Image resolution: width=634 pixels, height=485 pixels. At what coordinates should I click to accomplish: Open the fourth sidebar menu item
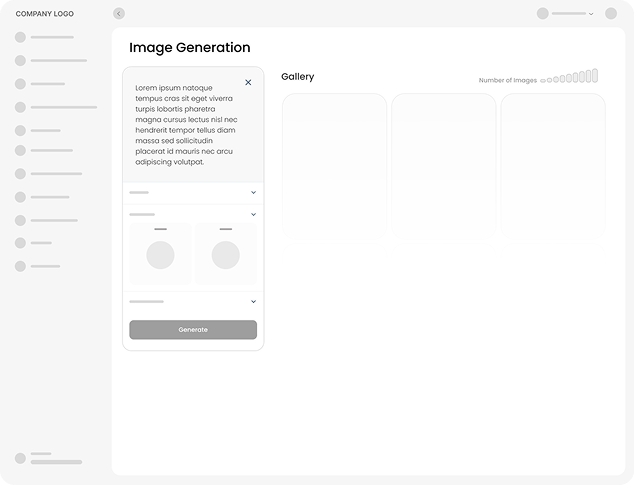(x=62, y=107)
